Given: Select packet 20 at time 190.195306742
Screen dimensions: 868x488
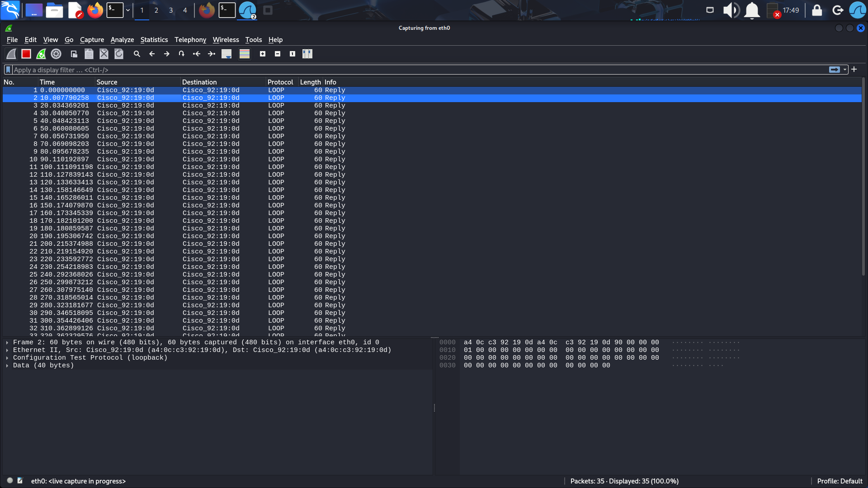Looking at the screenshot, I should point(432,236).
